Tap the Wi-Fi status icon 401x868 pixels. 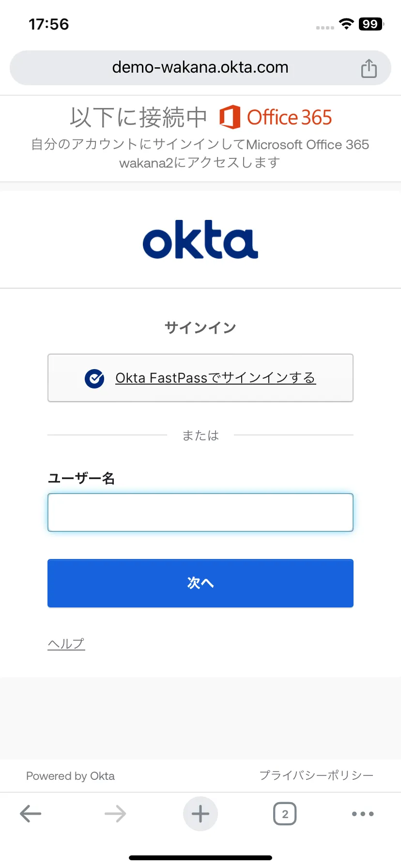[346, 24]
